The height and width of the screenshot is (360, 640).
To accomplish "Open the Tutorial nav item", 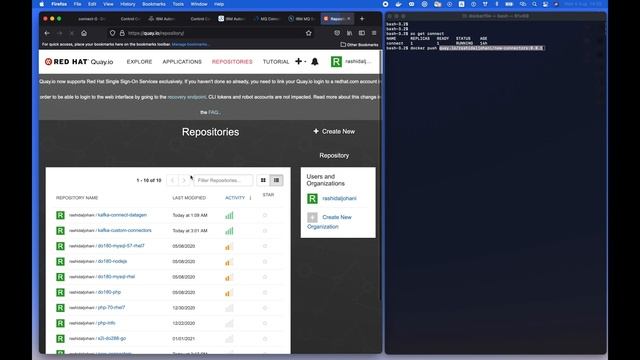I will (276, 62).
